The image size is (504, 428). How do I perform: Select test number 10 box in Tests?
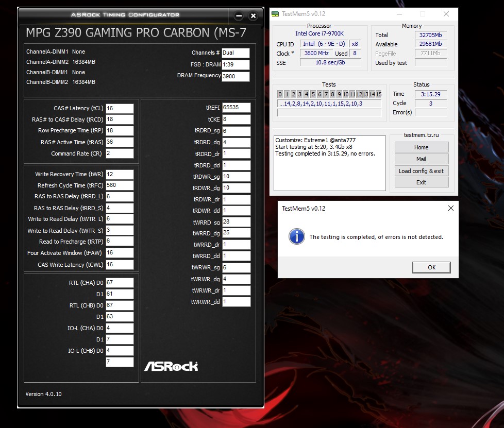(346, 94)
